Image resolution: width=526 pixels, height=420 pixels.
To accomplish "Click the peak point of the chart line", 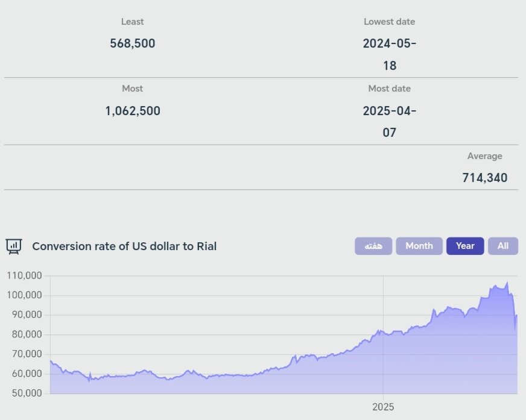I will [507, 282].
